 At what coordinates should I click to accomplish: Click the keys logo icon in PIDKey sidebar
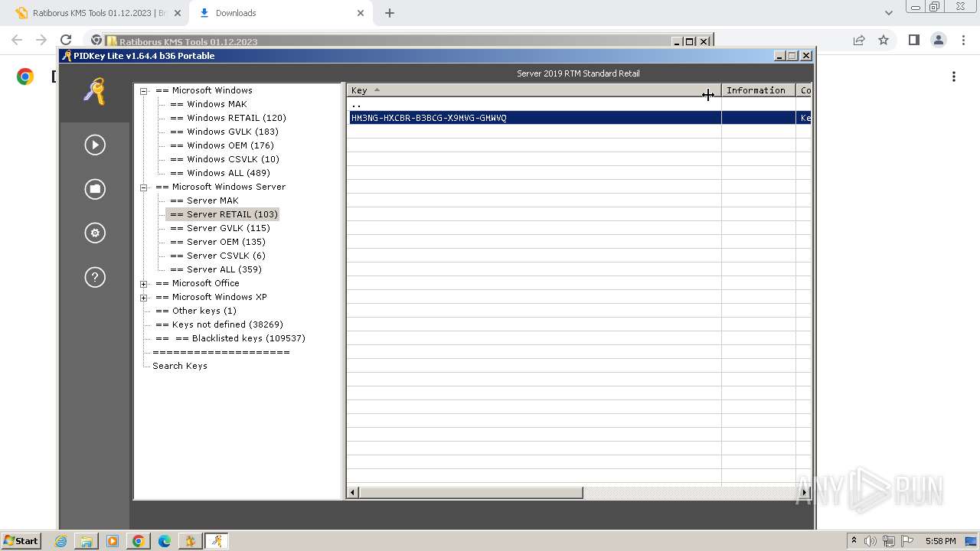pyautogui.click(x=95, y=92)
